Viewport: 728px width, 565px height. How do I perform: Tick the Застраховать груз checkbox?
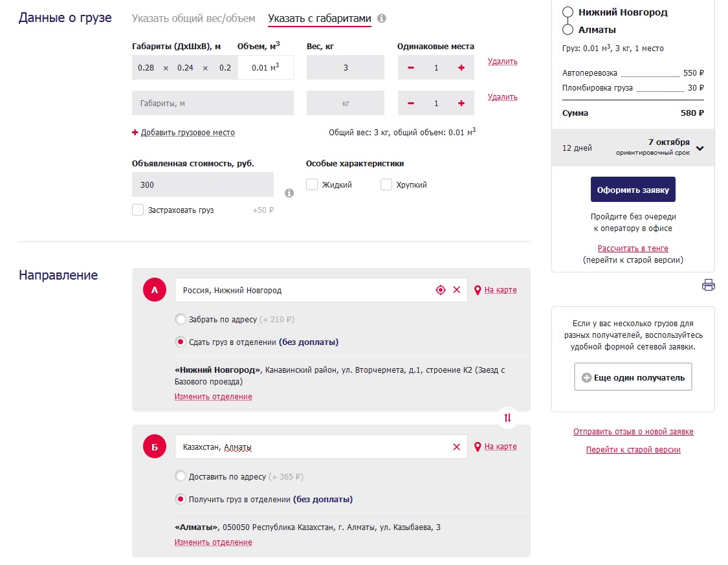[138, 210]
